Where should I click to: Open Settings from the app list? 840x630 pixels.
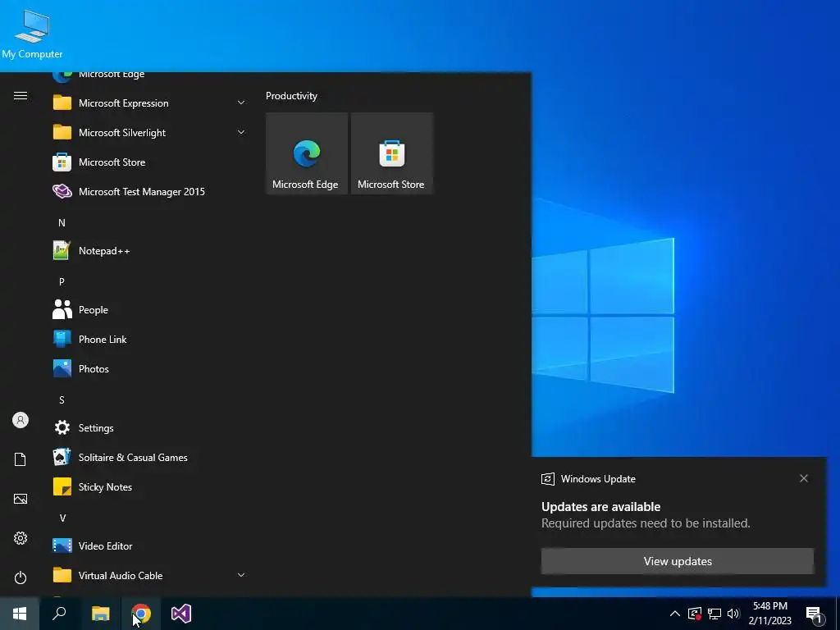[x=149, y=427]
